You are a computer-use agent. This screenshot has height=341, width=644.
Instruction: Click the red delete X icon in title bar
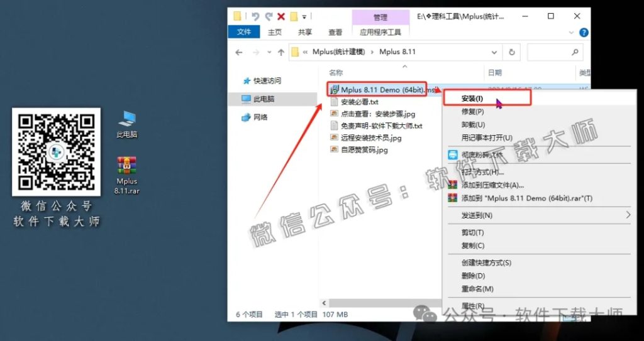point(281,16)
